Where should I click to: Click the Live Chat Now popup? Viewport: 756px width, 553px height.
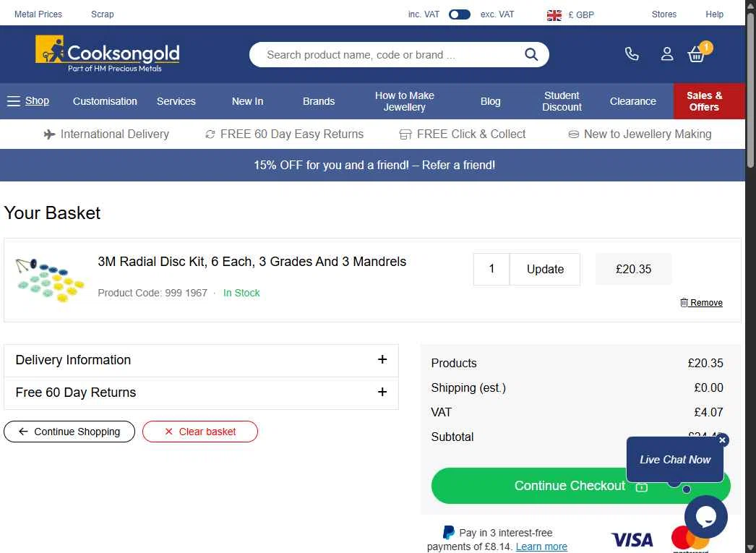pyautogui.click(x=675, y=460)
